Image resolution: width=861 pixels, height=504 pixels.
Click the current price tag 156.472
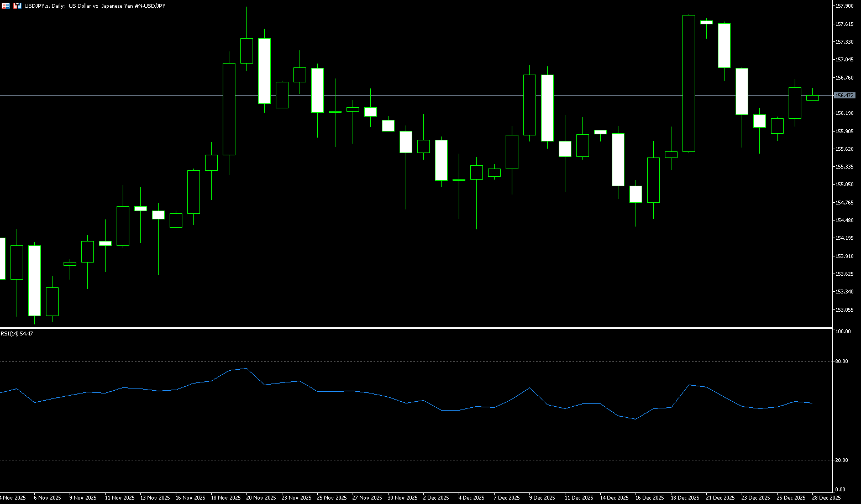(844, 96)
